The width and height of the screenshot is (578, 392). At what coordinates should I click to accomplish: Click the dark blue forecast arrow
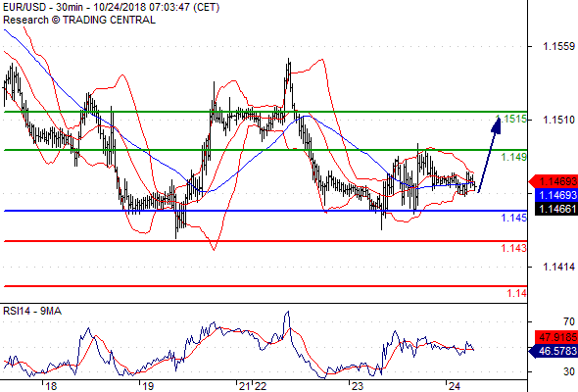tap(490, 154)
